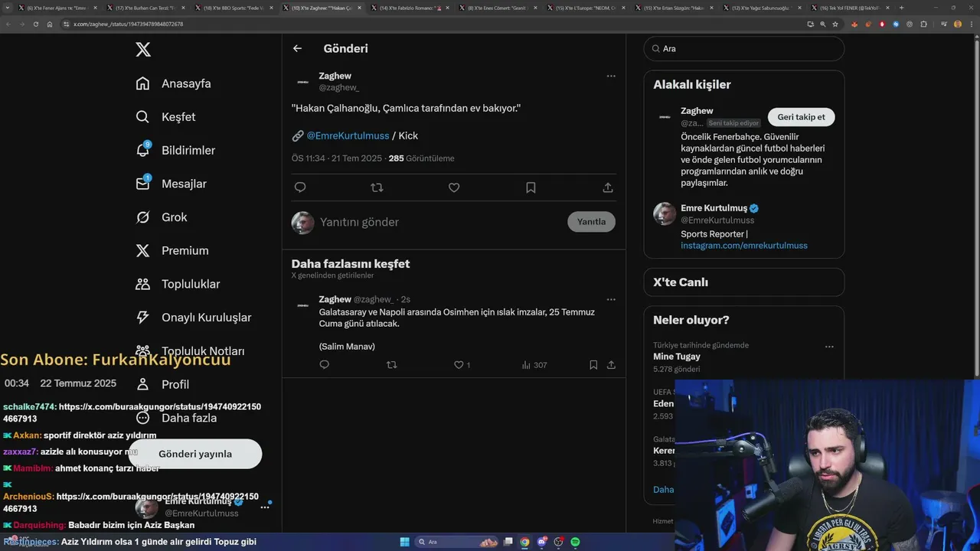Bookmark the main post
Screen dimensions: 980x551
coord(531,187)
